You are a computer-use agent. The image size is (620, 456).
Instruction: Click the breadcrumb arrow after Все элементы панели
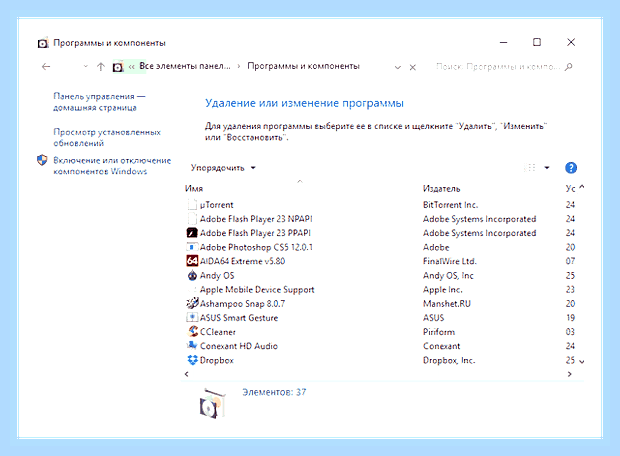click(239, 66)
